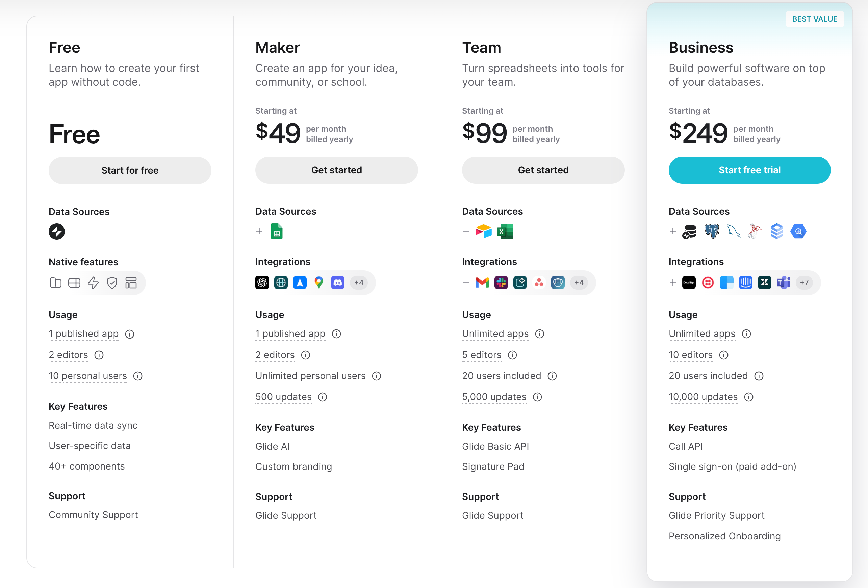Click the Google Sheets icon in Maker data sources
Image resolution: width=868 pixels, height=588 pixels.
[x=277, y=232]
